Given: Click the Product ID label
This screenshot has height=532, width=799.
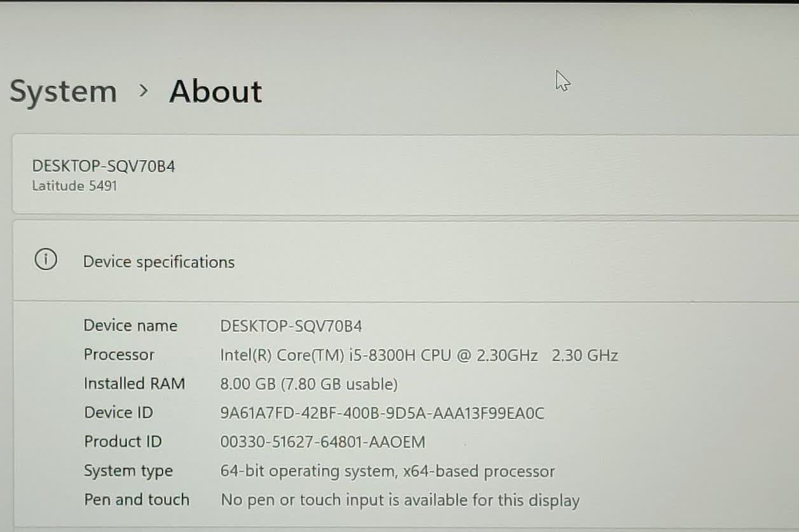Looking at the screenshot, I should tap(123, 441).
